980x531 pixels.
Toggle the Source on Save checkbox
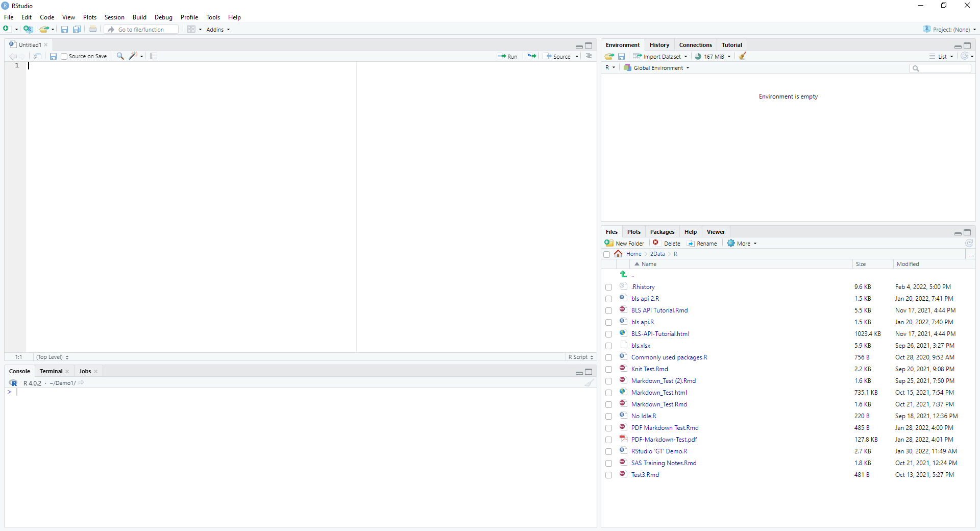click(x=64, y=56)
